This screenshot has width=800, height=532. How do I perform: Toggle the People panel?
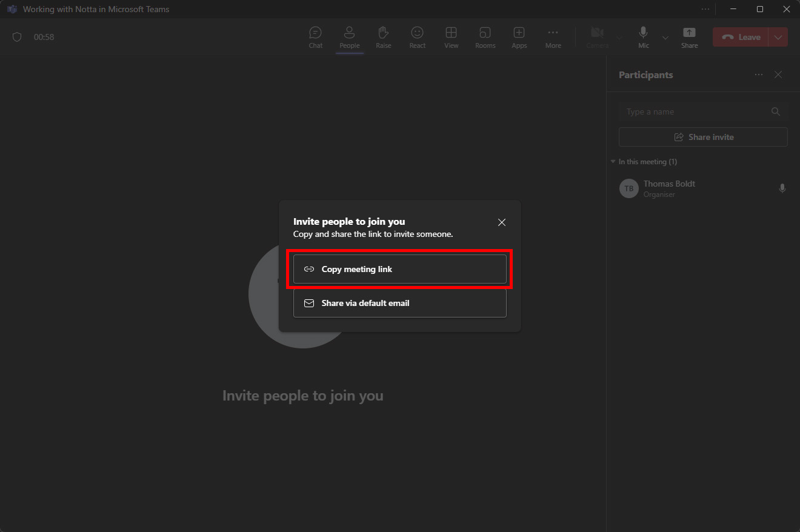350,38
